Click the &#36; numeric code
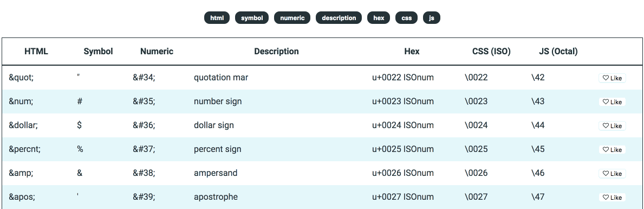 coord(144,125)
